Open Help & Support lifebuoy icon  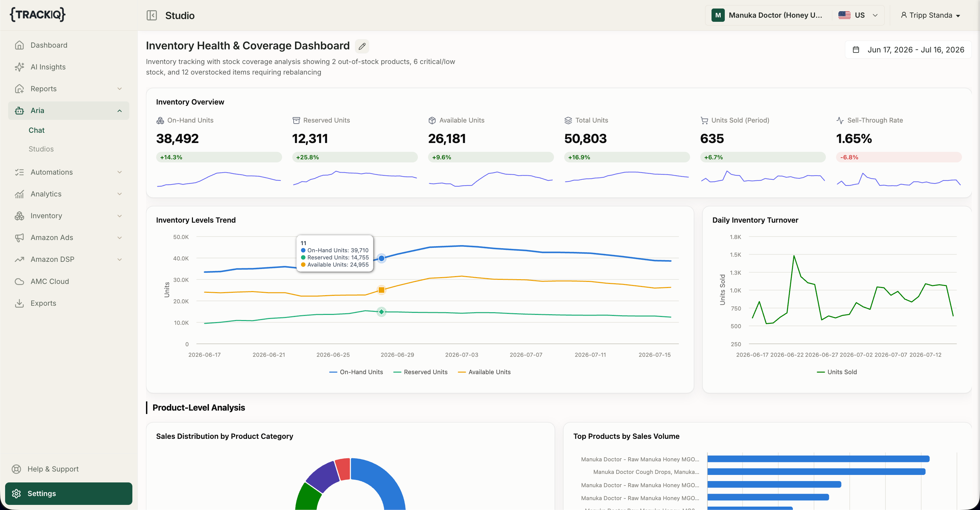(16, 469)
